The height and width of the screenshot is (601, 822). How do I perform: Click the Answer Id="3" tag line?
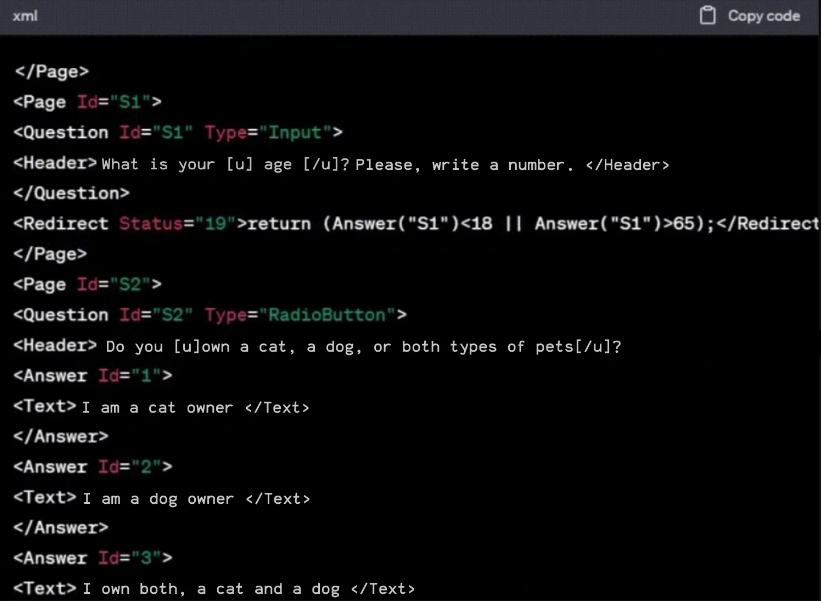coord(93,558)
